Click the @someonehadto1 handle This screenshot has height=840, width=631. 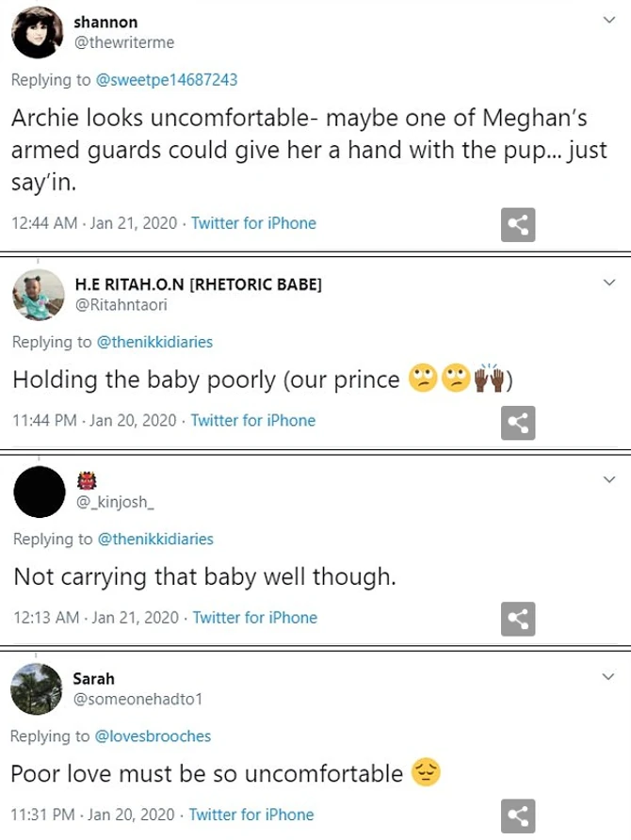point(138,699)
